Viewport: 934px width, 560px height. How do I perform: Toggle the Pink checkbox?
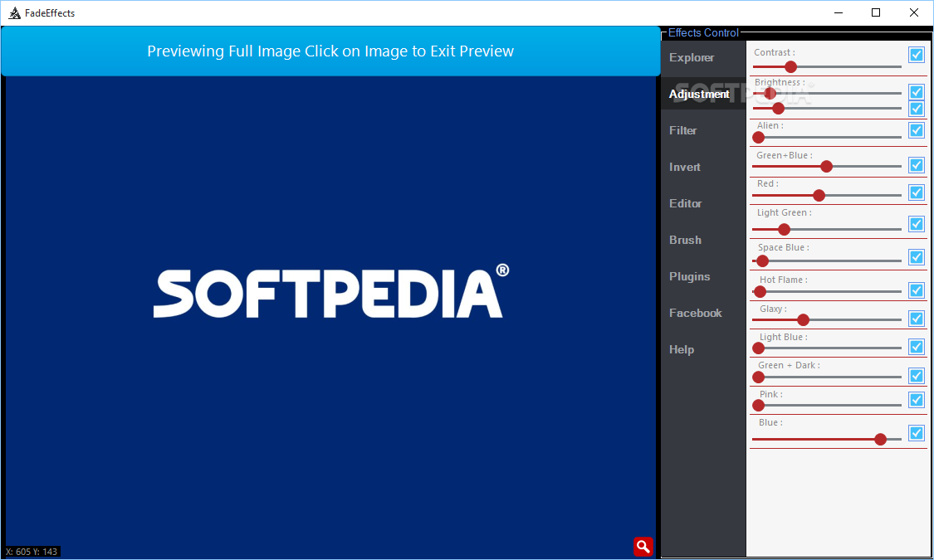pos(916,400)
